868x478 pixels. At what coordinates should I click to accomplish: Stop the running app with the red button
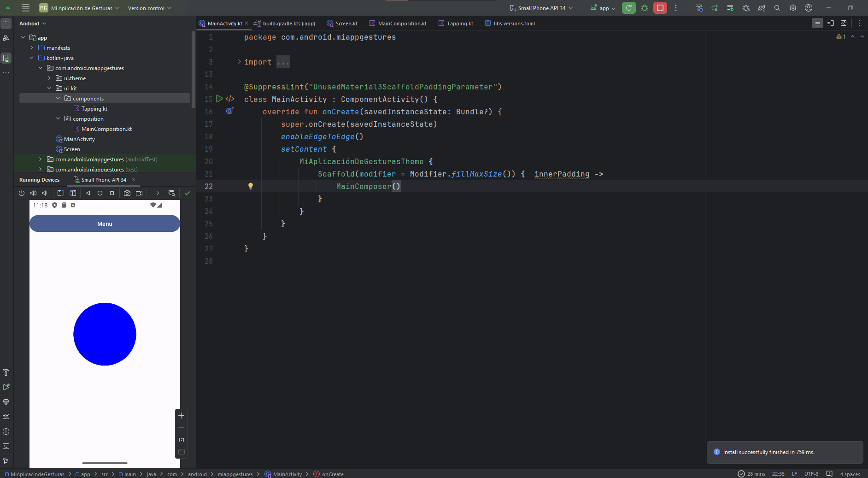point(660,8)
